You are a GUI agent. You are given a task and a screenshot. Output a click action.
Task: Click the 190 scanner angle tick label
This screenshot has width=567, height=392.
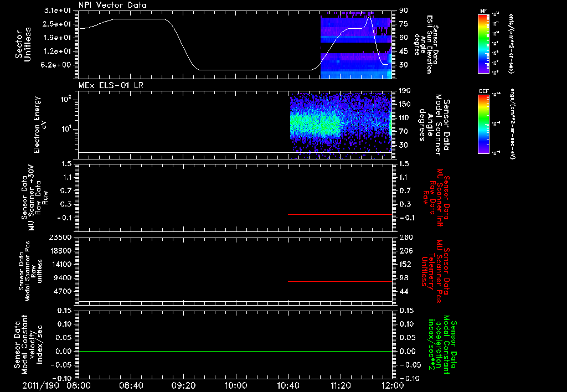405,91
